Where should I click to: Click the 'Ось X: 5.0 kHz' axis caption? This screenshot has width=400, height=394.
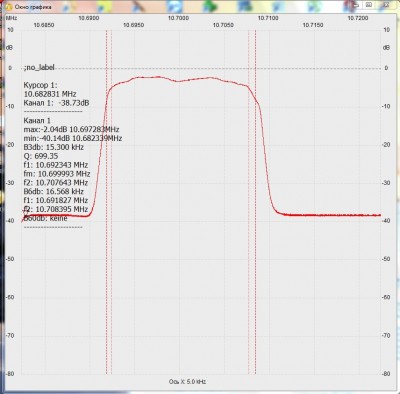click(187, 382)
